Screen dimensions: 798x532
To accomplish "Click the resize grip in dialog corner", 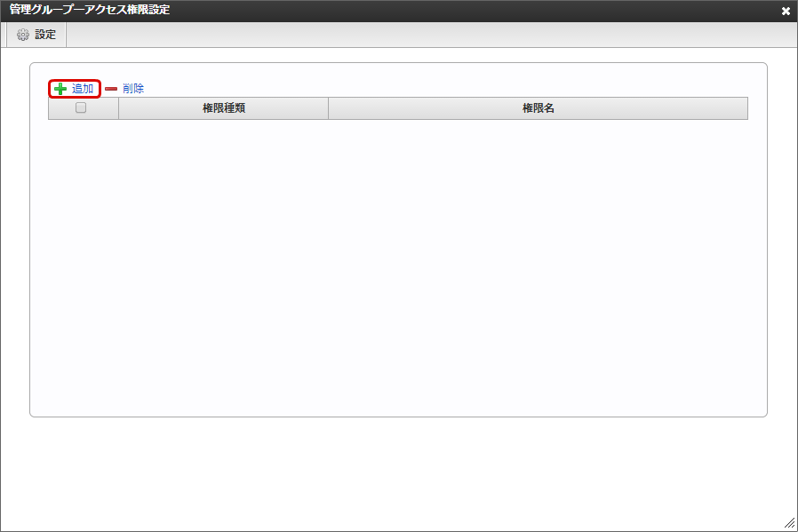I will [789, 523].
